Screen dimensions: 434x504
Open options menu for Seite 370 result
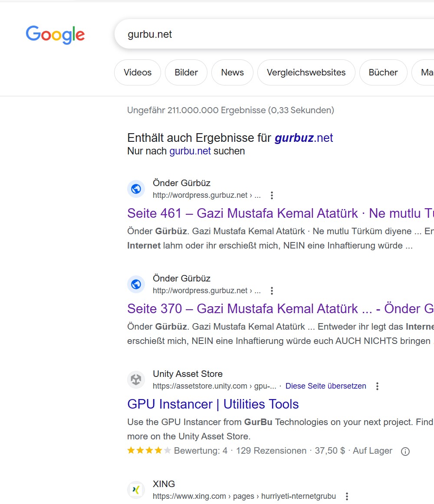[x=272, y=291]
